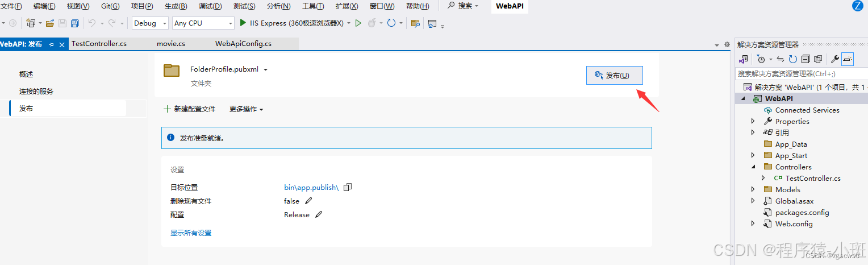Screen dimensions: 868x265
Task: Open the 工具(T) menu
Action: (x=313, y=6)
